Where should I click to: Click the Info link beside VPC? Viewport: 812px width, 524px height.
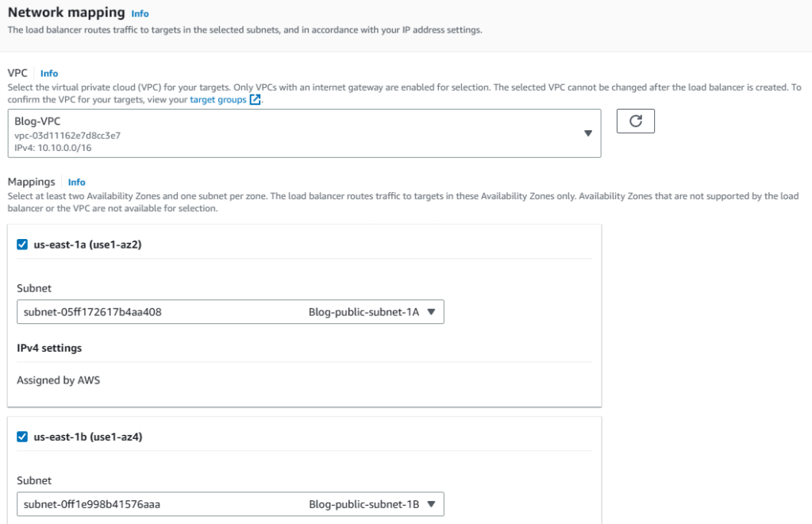49,73
